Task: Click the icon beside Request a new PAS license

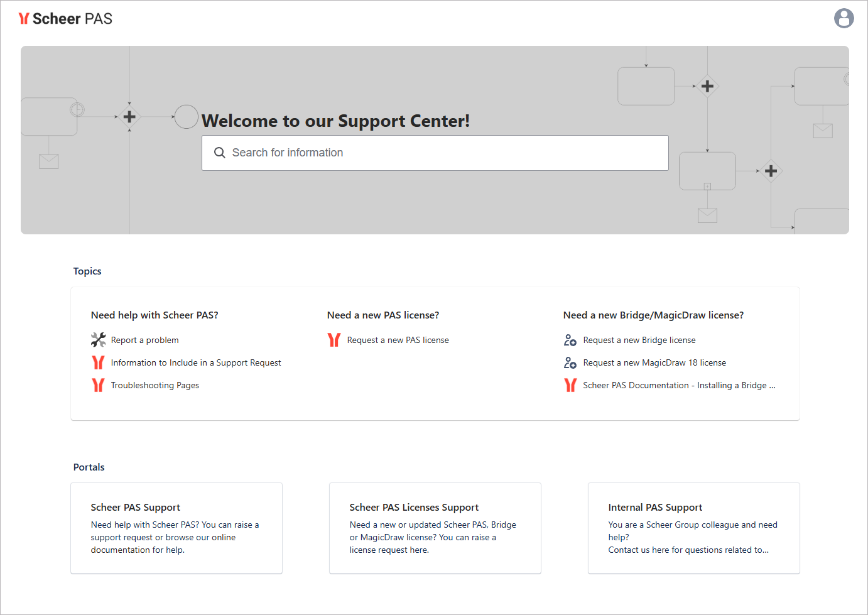Action: coord(334,340)
